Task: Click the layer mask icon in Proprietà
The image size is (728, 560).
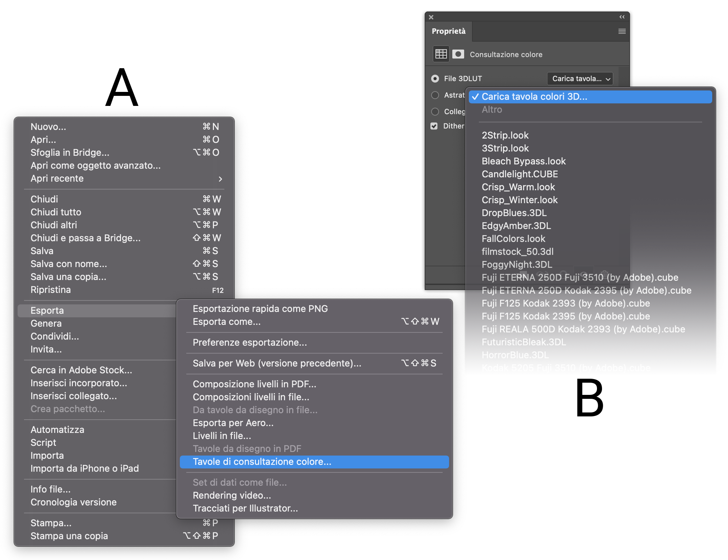Action: click(x=458, y=54)
